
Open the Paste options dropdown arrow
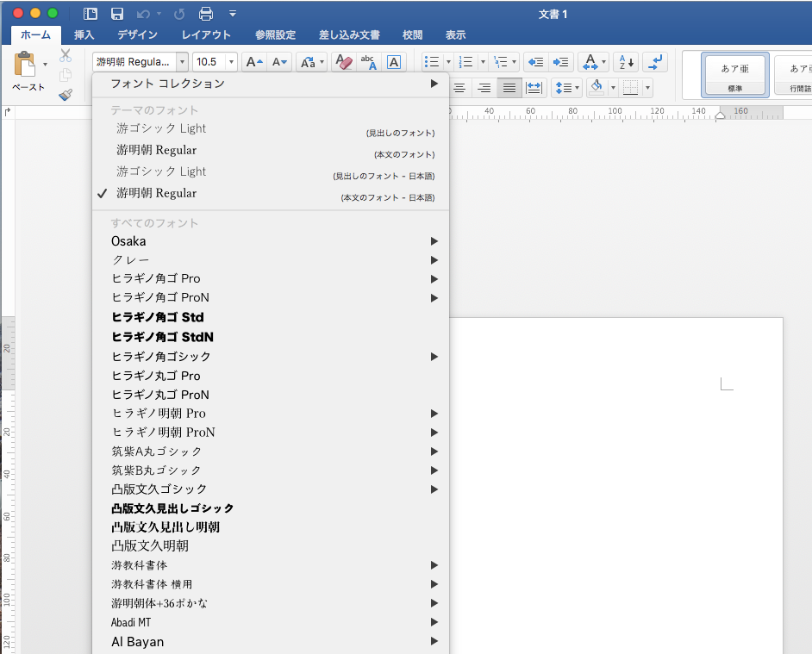click(45, 65)
